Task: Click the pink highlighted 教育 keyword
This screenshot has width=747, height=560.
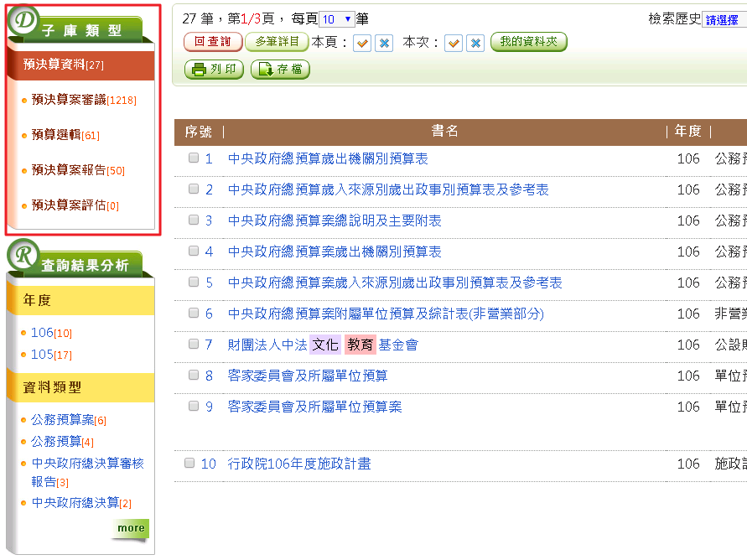Action: tap(361, 345)
